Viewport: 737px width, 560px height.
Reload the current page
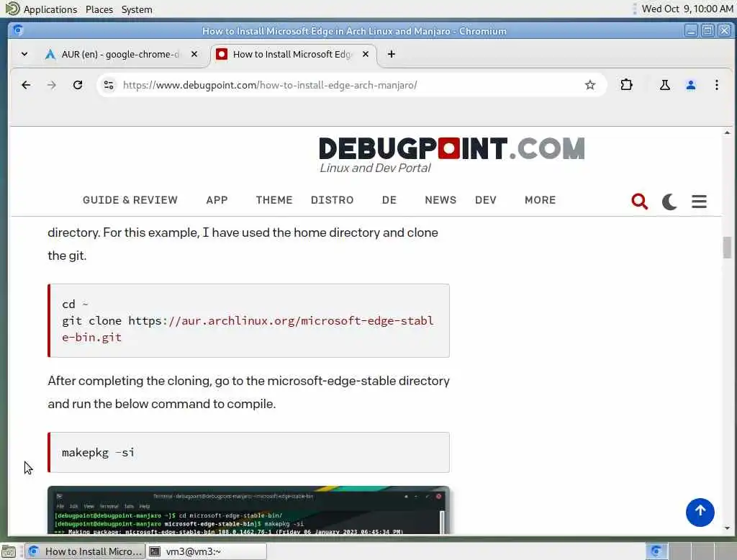coord(78,85)
